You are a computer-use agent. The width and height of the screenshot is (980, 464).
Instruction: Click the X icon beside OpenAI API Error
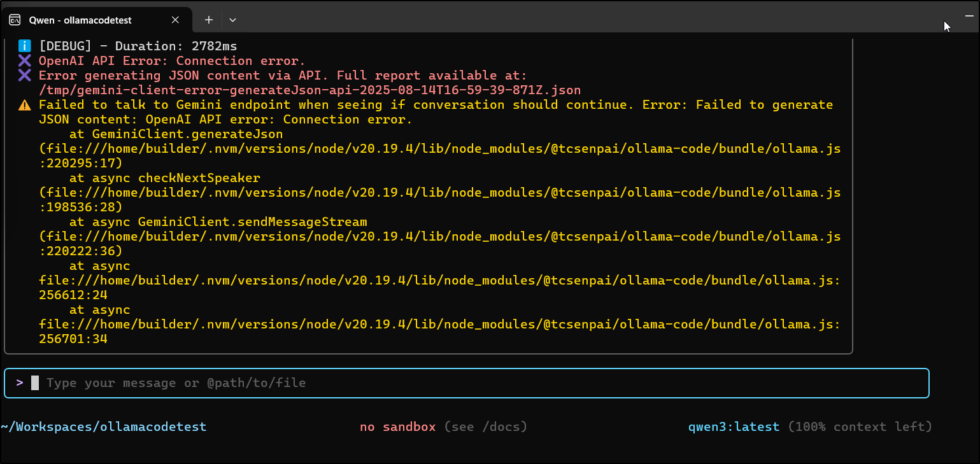(x=24, y=60)
